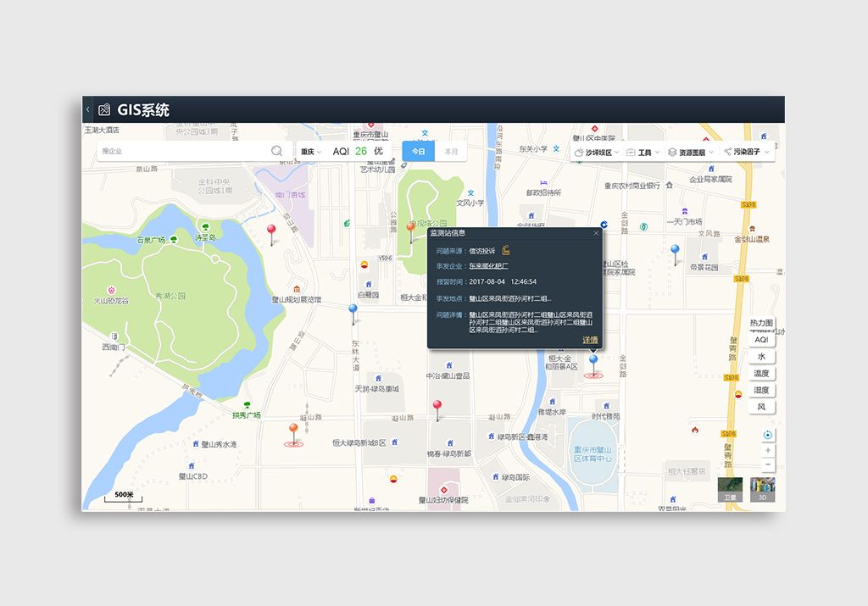
Task: Click the magnifier search icon
Action: tap(276, 151)
